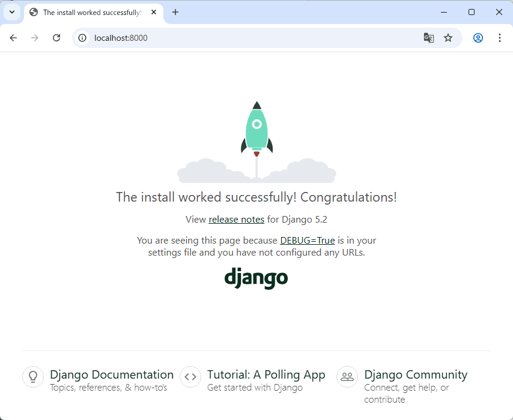The image size is (513, 420).
Task: Minimize the Chrome window
Action: 444,12
